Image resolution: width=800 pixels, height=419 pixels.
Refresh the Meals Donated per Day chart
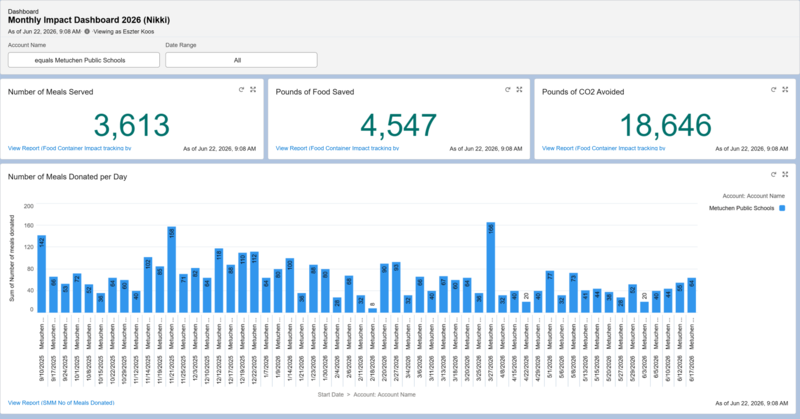[773, 175]
